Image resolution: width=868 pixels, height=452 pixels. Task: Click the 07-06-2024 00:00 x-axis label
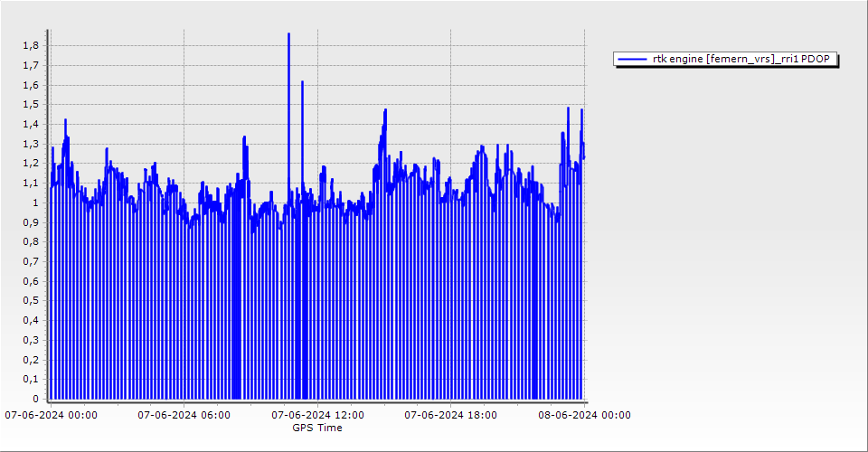[52, 415]
